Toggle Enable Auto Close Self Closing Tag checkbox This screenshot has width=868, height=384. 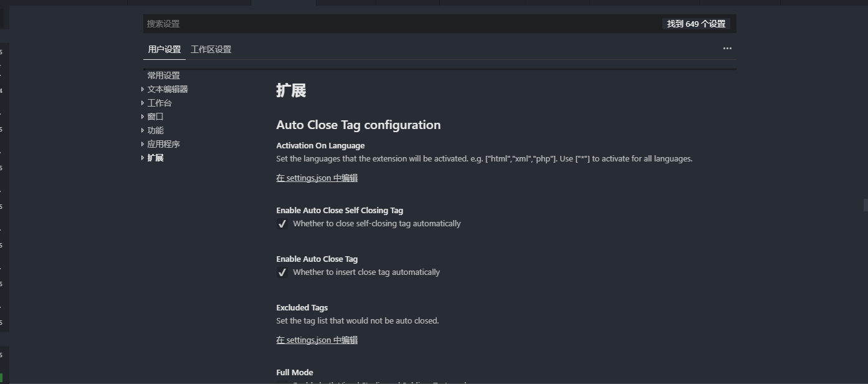click(282, 224)
